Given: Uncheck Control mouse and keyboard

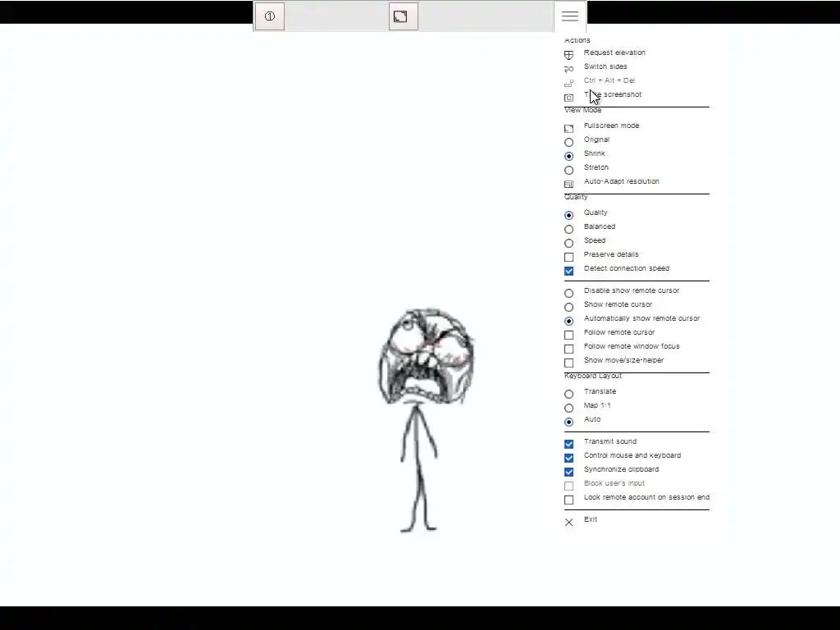Looking at the screenshot, I should [x=569, y=458].
